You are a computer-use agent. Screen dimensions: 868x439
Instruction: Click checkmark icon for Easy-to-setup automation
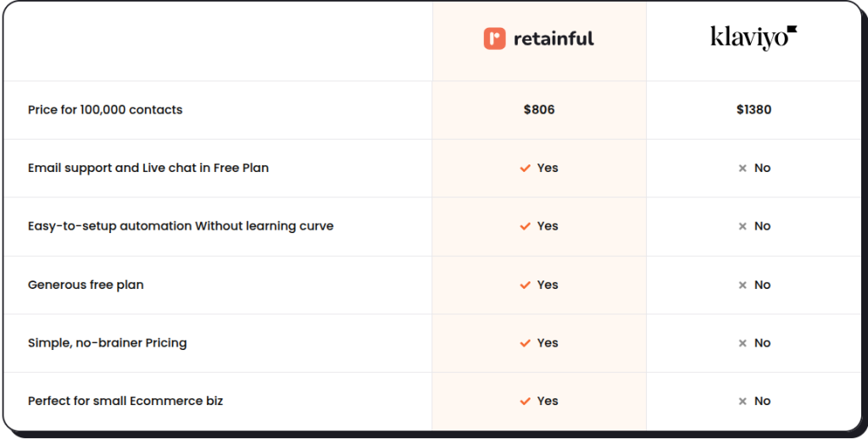coord(526,226)
